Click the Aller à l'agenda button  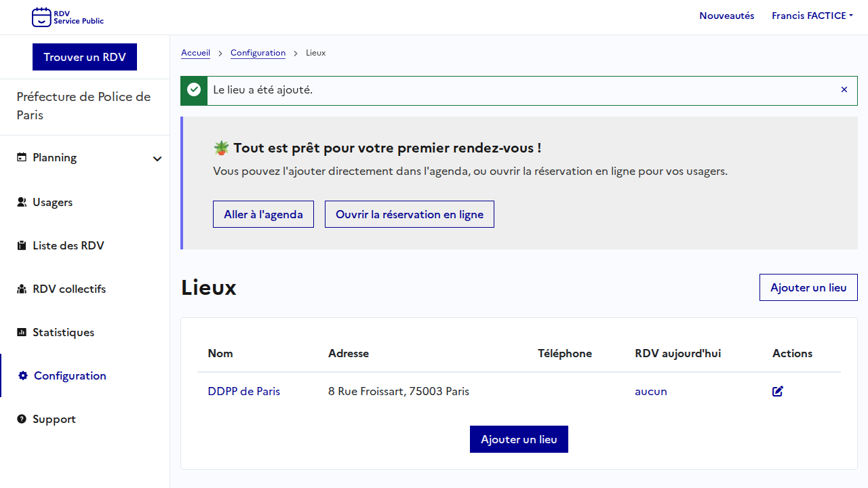pos(263,214)
